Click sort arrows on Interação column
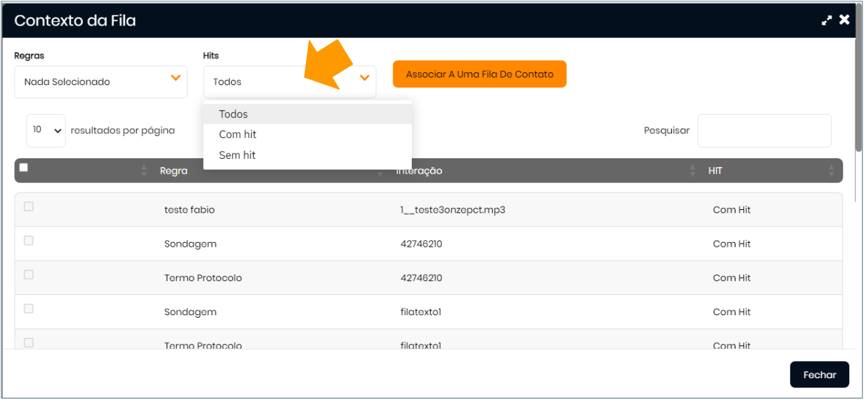This screenshot has width=868, height=403. 693,171
